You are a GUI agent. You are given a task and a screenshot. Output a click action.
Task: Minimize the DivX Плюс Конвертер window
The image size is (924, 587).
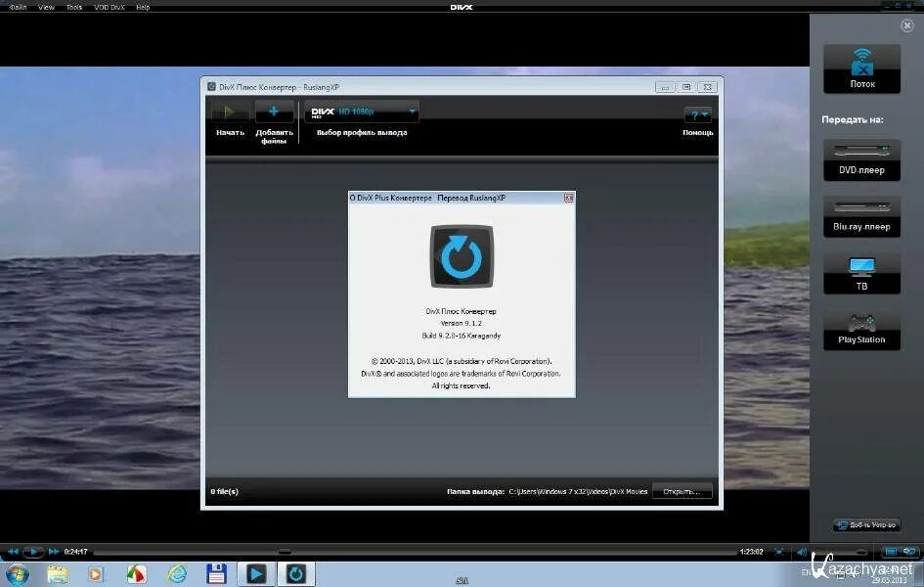click(x=665, y=87)
